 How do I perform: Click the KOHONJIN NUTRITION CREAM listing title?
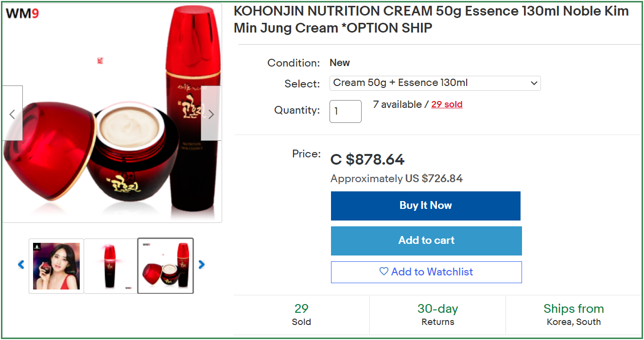click(x=431, y=19)
